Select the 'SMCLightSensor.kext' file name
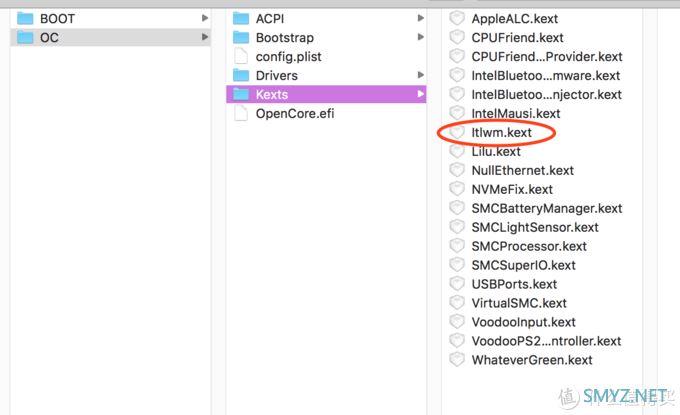Screen dimensions: 680x415 (535, 228)
